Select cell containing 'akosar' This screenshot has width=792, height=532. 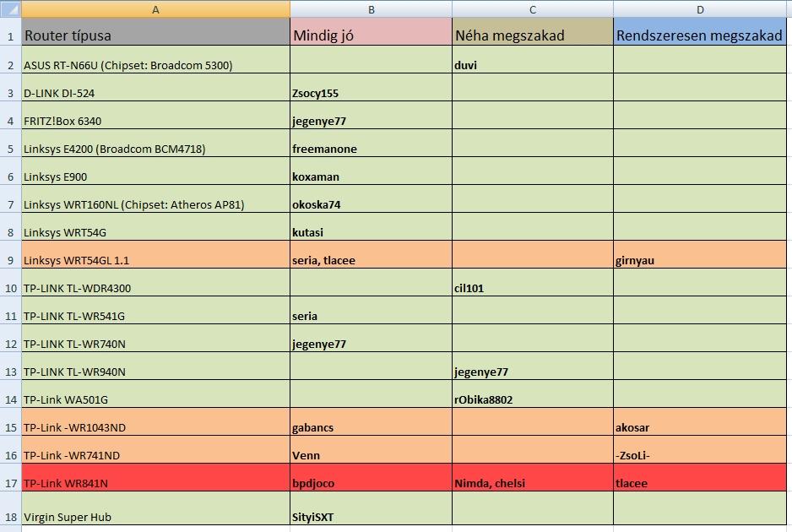point(700,421)
